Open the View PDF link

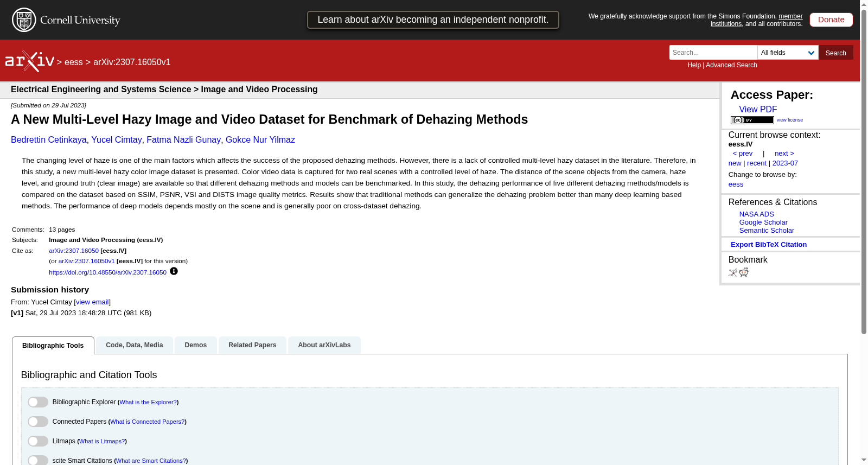(x=758, y=109)
